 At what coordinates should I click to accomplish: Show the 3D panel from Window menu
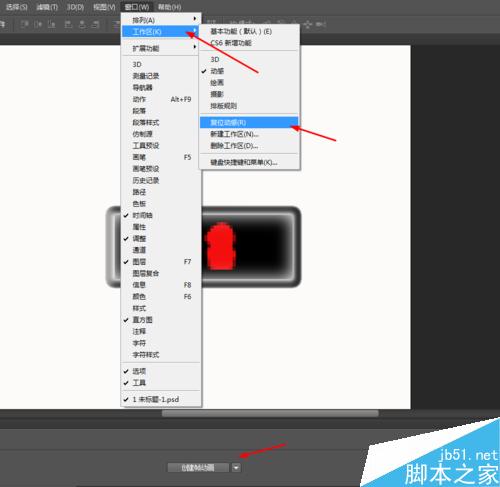[x=161, y=64]
